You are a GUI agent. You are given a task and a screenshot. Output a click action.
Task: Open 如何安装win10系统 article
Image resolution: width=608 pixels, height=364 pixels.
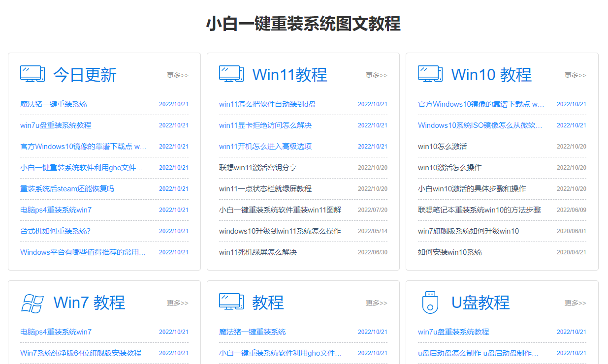tap(449, 252)
